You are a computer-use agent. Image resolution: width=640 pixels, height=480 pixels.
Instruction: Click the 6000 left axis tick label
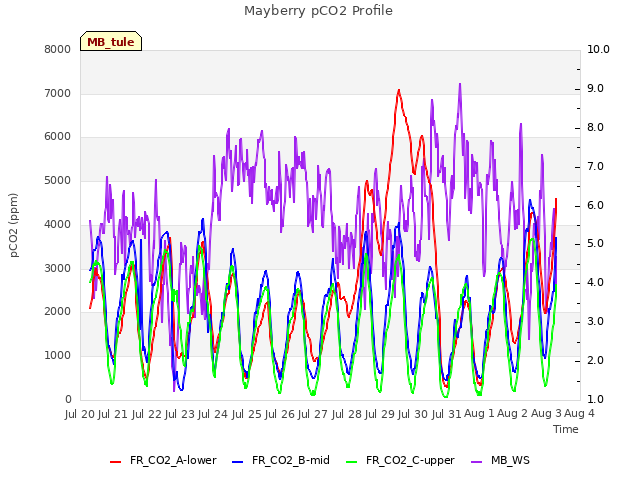pyautogui.click(x=58, y=137)
